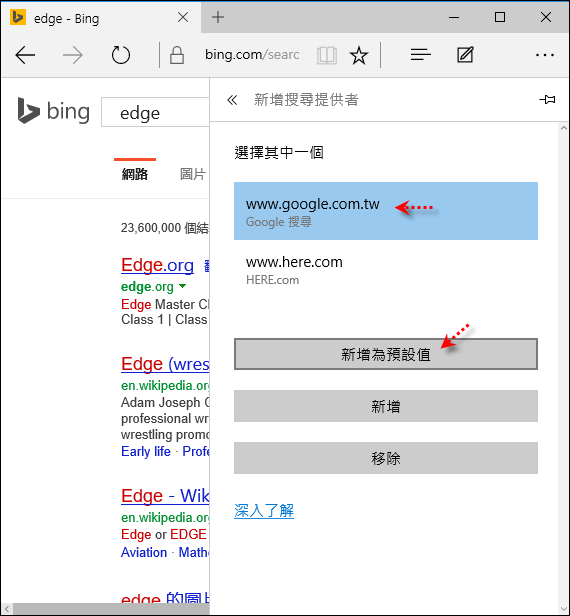Expand the edge.org green dropdown arrow

click(x=182, y=286)
